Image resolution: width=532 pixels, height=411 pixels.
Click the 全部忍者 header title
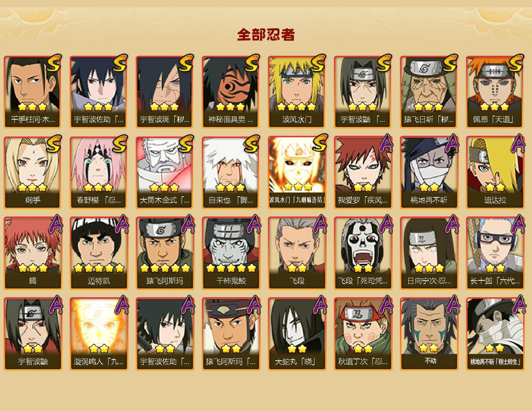(x=266, y=34)
